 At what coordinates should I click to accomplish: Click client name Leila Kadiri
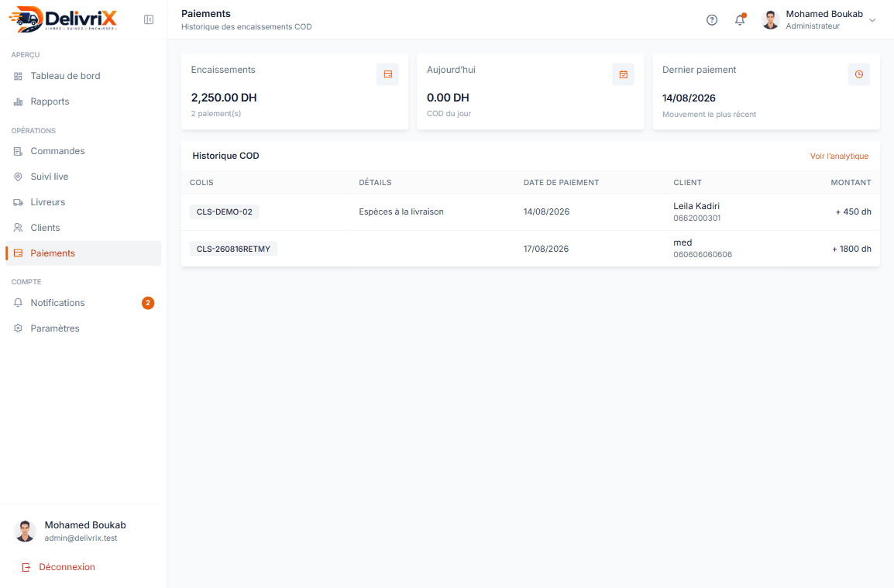696,206
